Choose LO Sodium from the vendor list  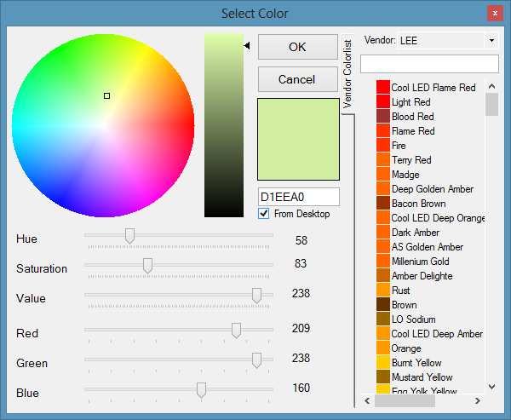pos(412,319)
